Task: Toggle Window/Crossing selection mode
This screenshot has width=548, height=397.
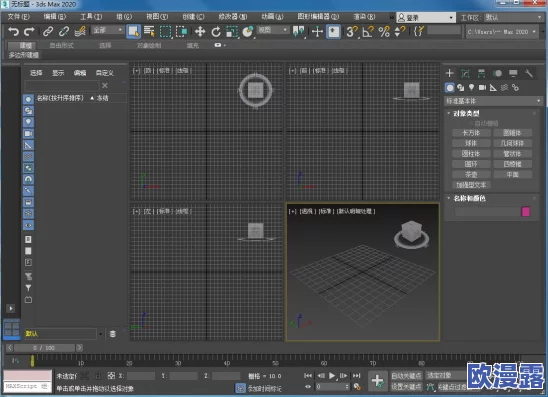Action: pyautogui.click(x=182, y=31)
